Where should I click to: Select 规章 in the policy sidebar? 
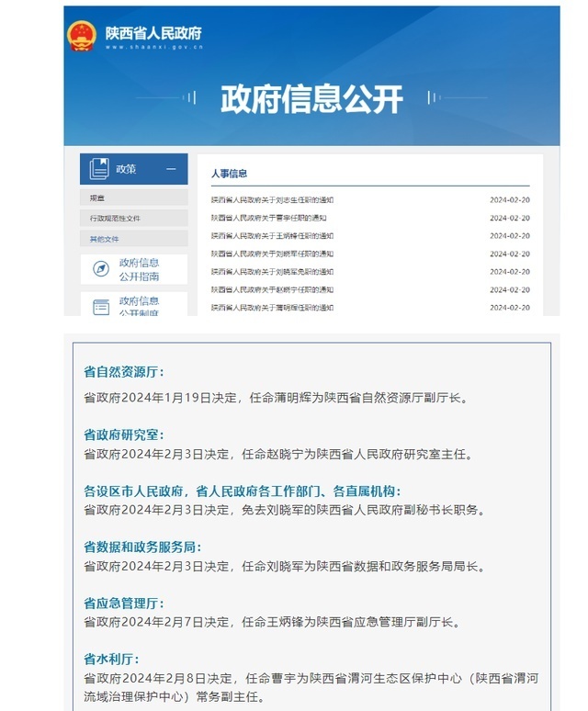(97, 198)
